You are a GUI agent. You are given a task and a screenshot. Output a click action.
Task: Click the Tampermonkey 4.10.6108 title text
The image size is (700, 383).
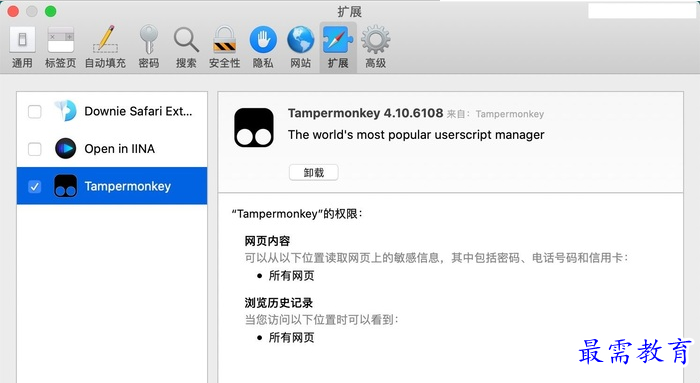[x=365, y=113]
